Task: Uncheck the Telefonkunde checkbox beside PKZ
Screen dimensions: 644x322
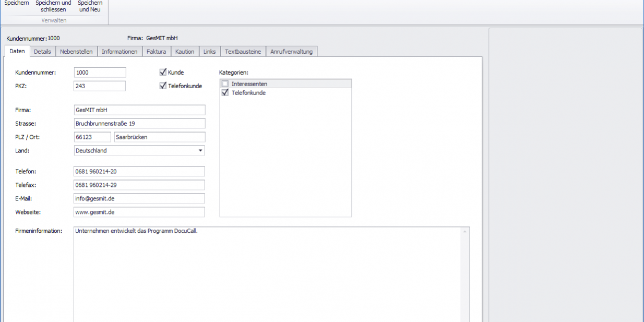Action: pyautogui.click(x=163, y=86)
